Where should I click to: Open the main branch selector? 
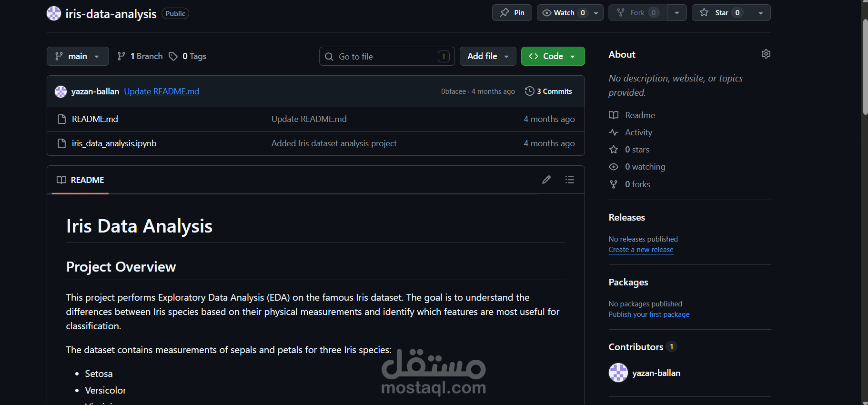[78, 56]
